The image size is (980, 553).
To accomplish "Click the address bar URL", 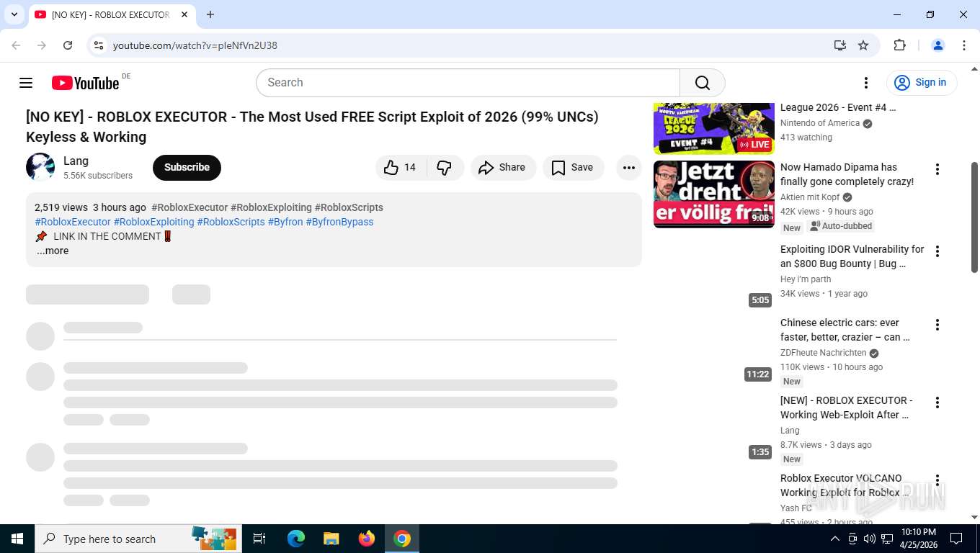I will (195, 45).
